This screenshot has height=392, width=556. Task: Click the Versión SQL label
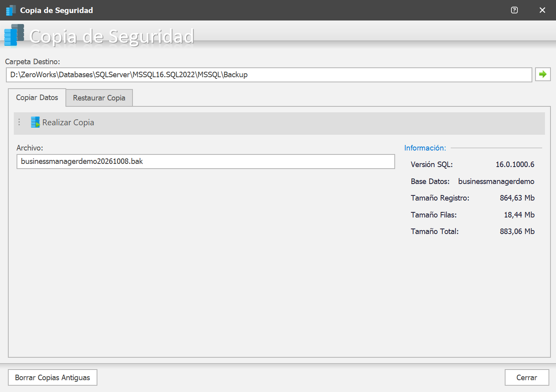[432, 165]
